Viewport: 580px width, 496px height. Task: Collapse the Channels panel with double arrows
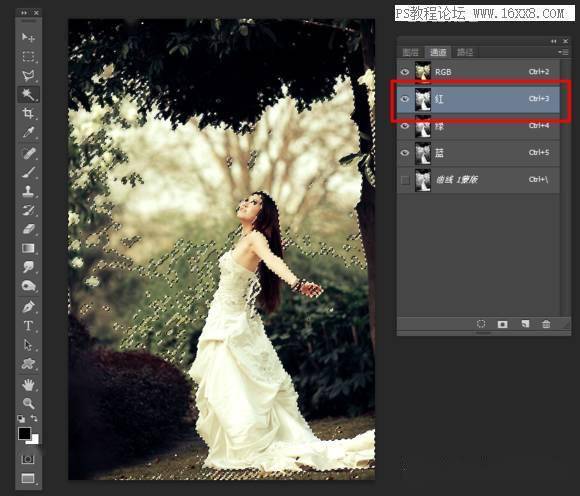click(x=553, y=41)
